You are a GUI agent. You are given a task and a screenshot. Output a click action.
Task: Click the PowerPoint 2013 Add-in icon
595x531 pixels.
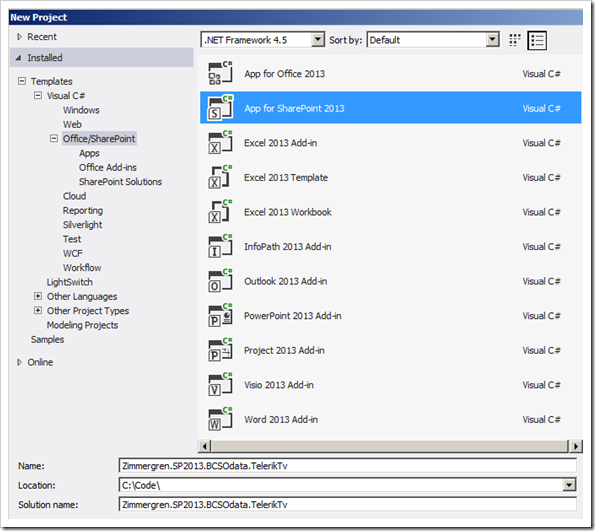[220, 315]
